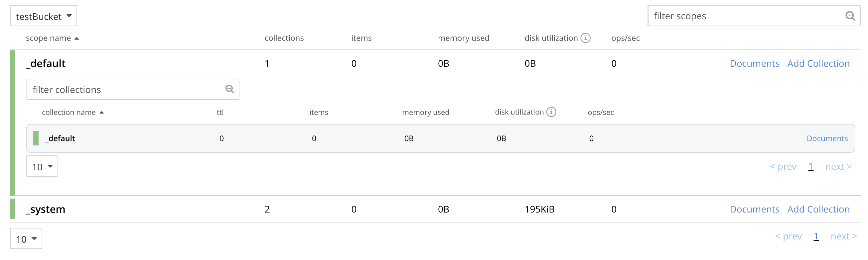
Task: Expand the _system scope row
Action: pyautogui.click(x=46, y=209)
